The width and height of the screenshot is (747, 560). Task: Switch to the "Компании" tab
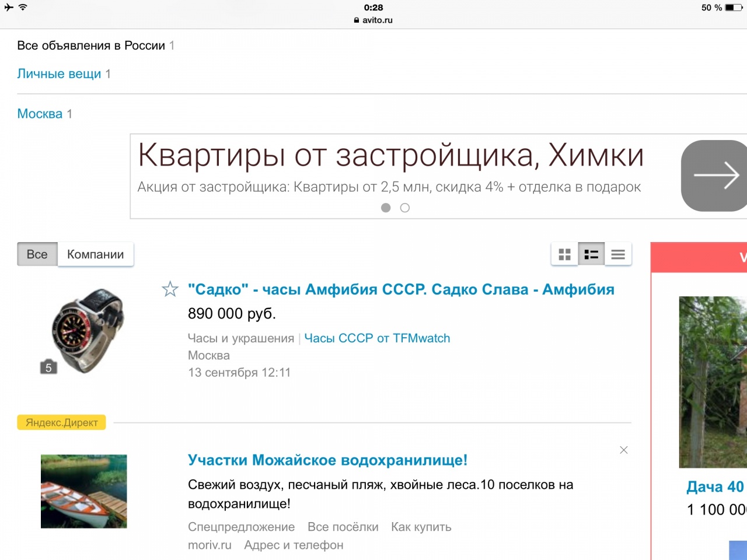click(x=96, y=254)
